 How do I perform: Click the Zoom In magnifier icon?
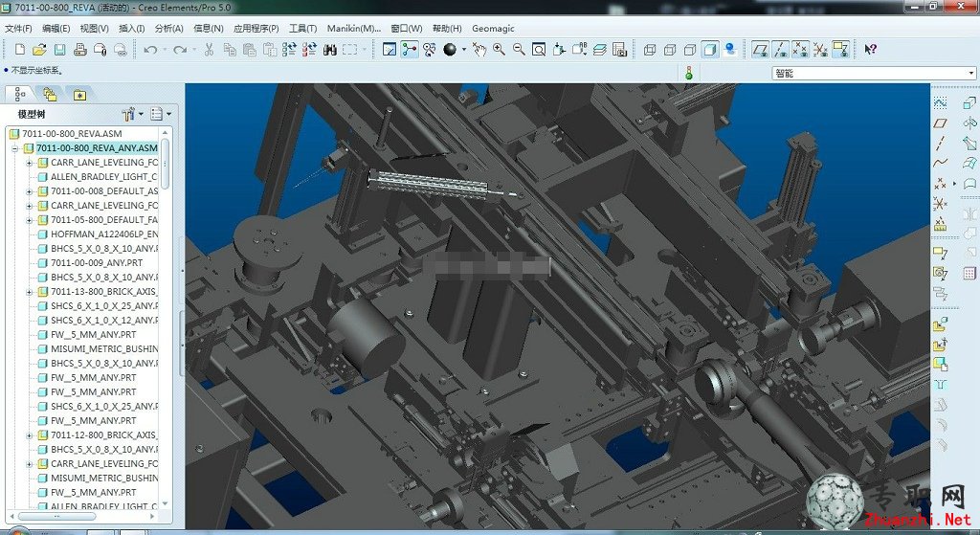tap(499, 50)
